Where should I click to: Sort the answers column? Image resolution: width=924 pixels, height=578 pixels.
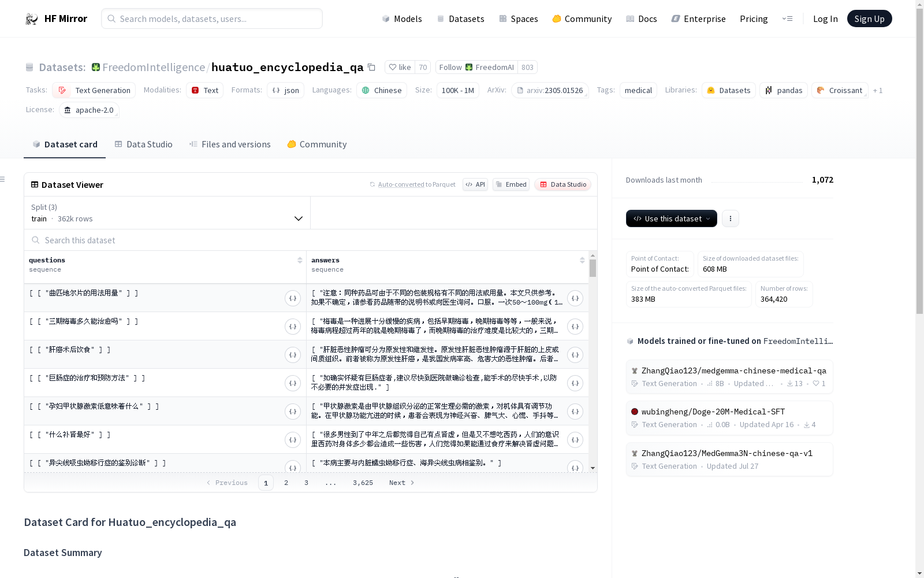[582, 260]
